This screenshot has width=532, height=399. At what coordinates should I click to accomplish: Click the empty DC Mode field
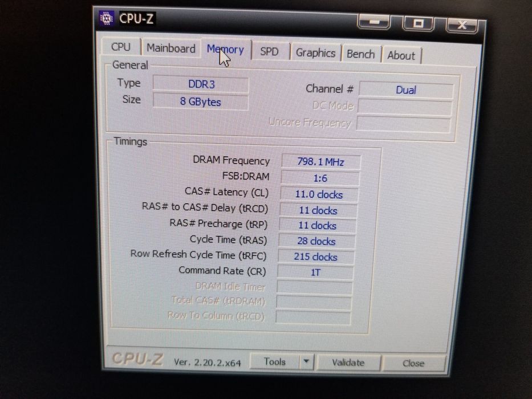[405, 108]
